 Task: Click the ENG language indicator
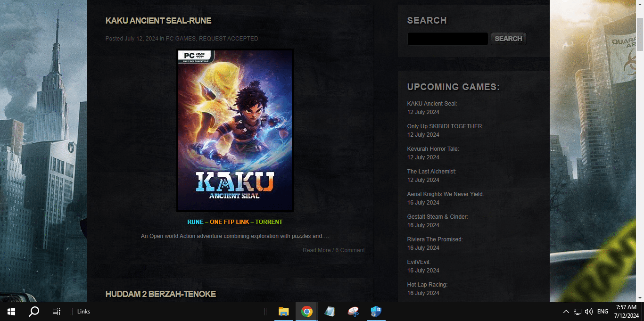click(x=603, y=312)
